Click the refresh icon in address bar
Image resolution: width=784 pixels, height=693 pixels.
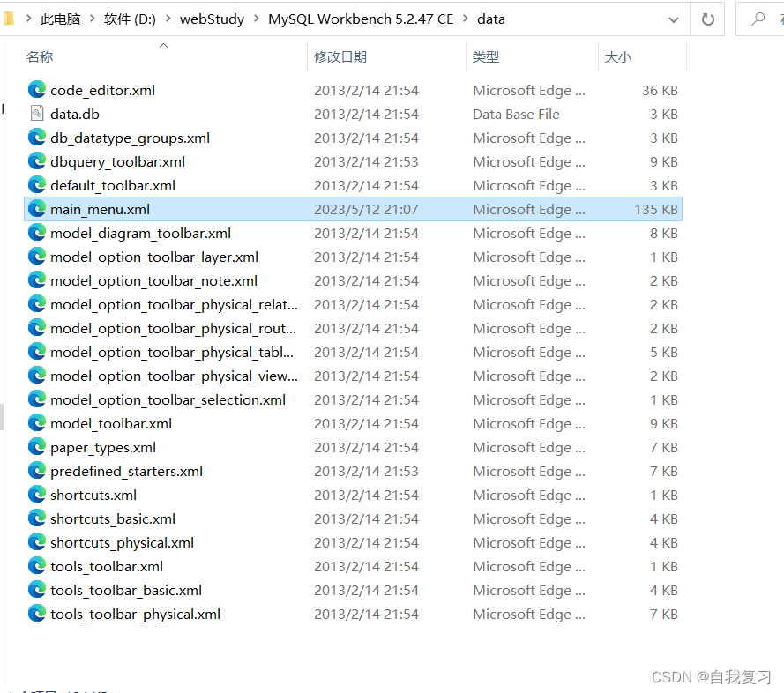click(x=708, y=19)
